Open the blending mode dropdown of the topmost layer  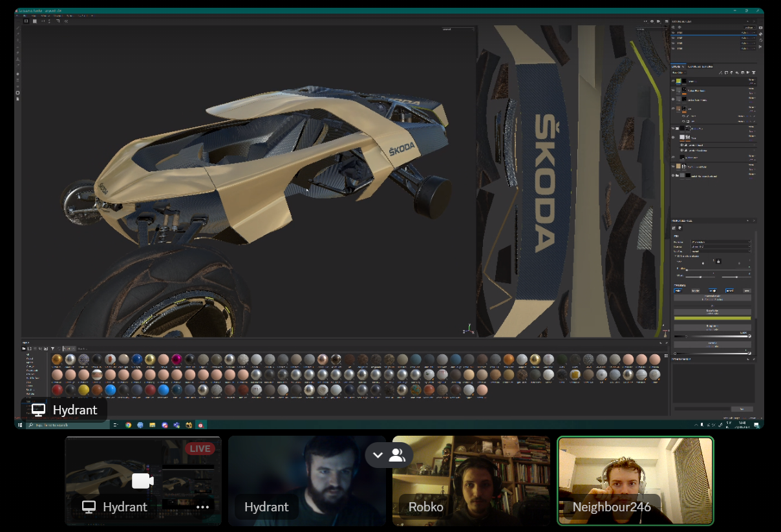751,80
